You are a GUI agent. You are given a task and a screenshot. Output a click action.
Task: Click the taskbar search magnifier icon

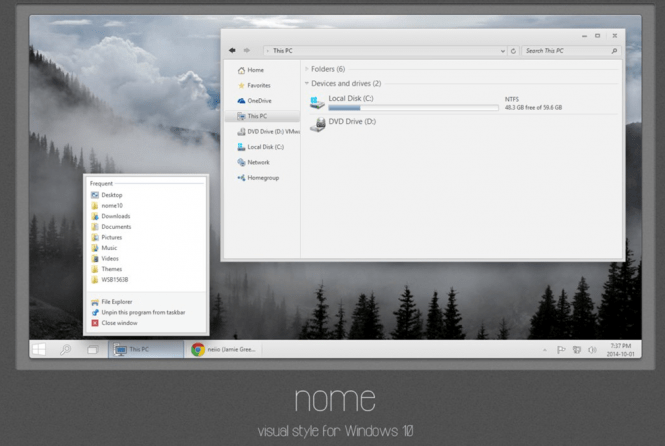tap(66, 349)
